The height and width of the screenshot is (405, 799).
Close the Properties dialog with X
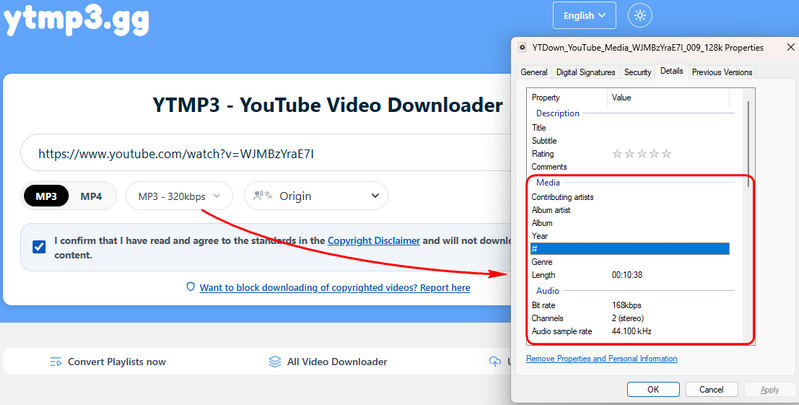coord(790,47)
